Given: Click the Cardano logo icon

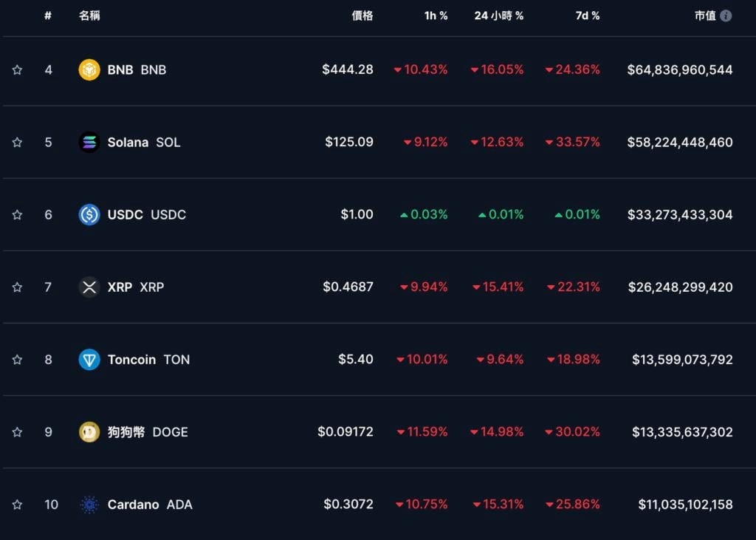Looking at the screenshot, I should 89,505.
